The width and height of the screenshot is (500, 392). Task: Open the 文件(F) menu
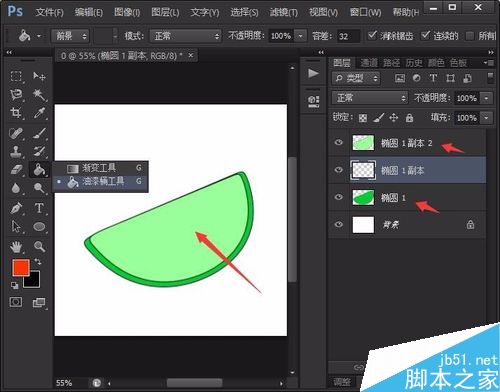pos(50,13)
